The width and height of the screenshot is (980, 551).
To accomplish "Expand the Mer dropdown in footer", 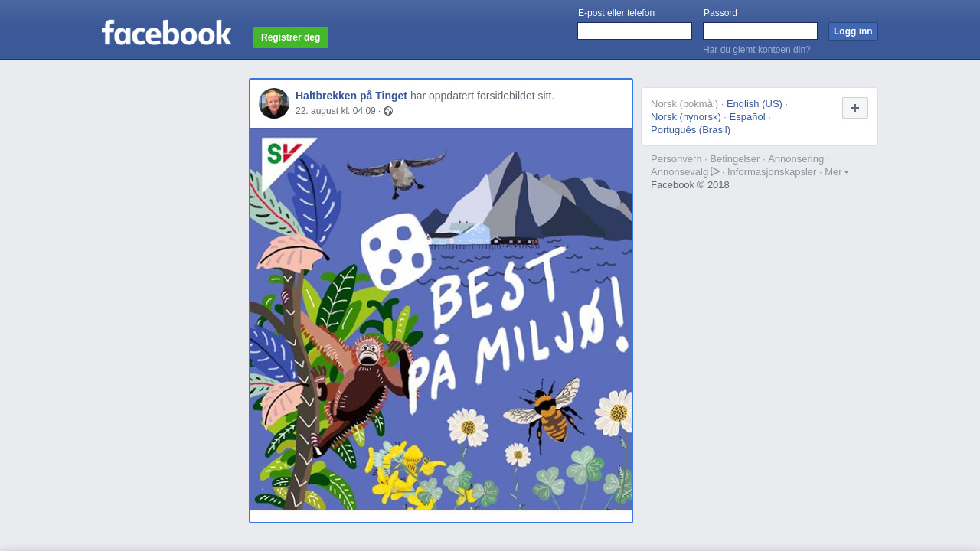I will pyautogui.click(x=836, y=171).
